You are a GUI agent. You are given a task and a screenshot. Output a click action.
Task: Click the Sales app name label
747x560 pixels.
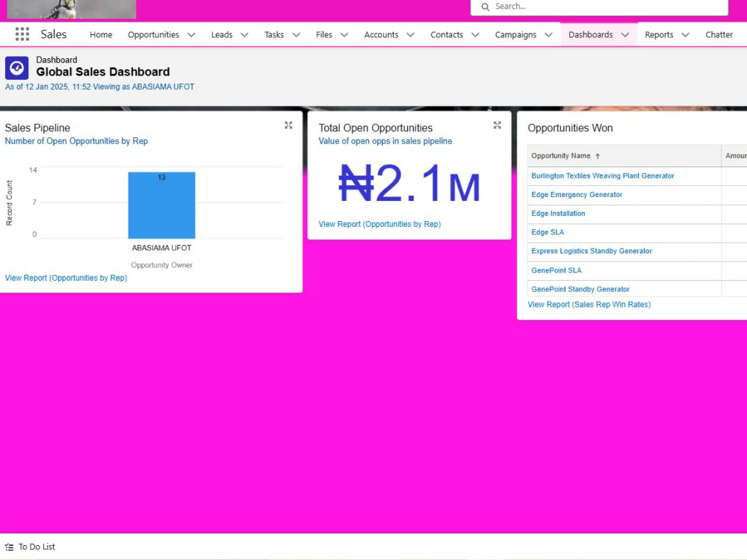[x=53, y=34]
